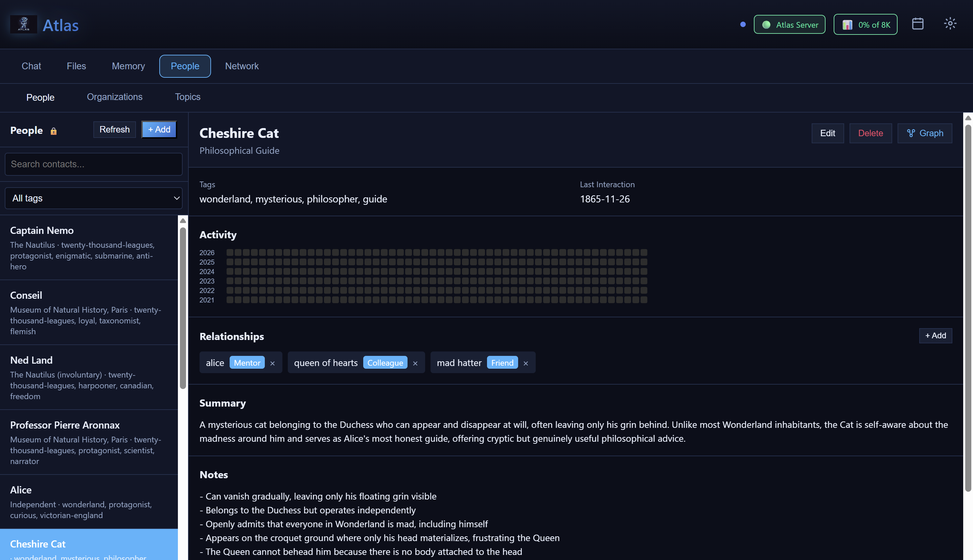Click the Atlas logo icon
Viewport: 973px width, 560px height.
coord(23,24)
